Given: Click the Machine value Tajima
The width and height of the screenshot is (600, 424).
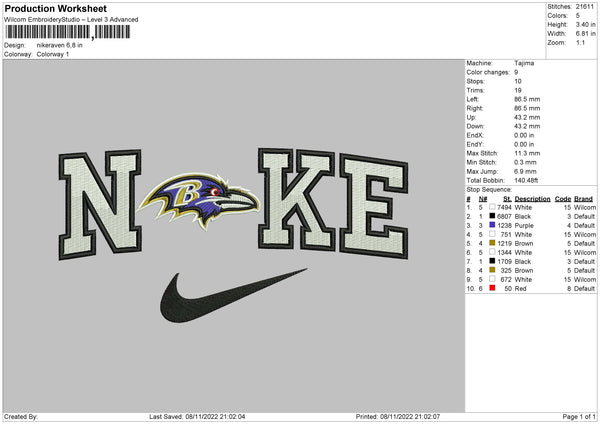Looking at the screenshot, I should point(524,63).
